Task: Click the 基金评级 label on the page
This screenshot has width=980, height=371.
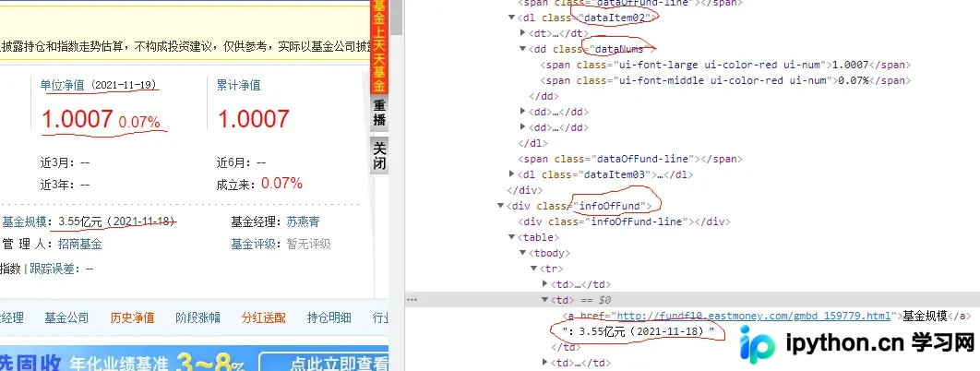Action: pos(253,244)
